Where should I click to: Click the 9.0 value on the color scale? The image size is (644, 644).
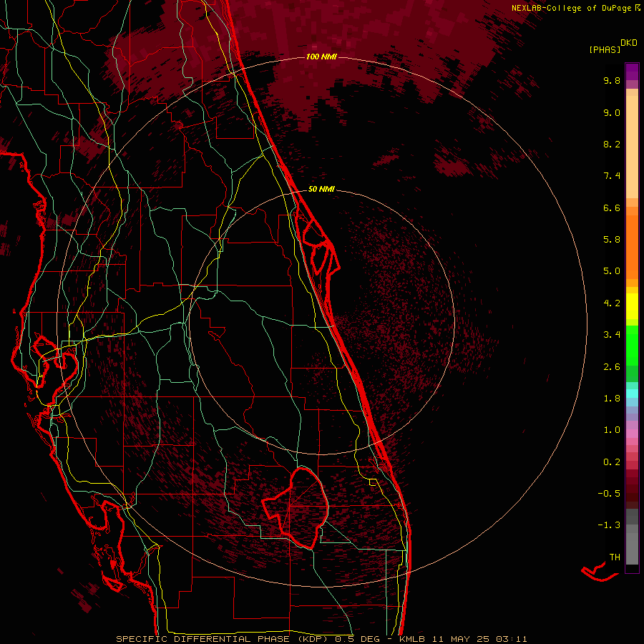(612, 112)
